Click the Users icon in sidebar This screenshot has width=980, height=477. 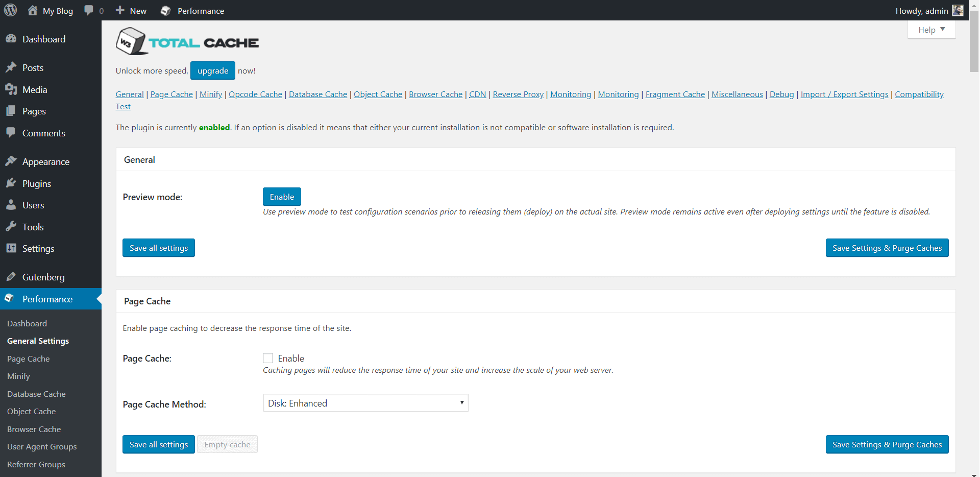click(11, 205)
